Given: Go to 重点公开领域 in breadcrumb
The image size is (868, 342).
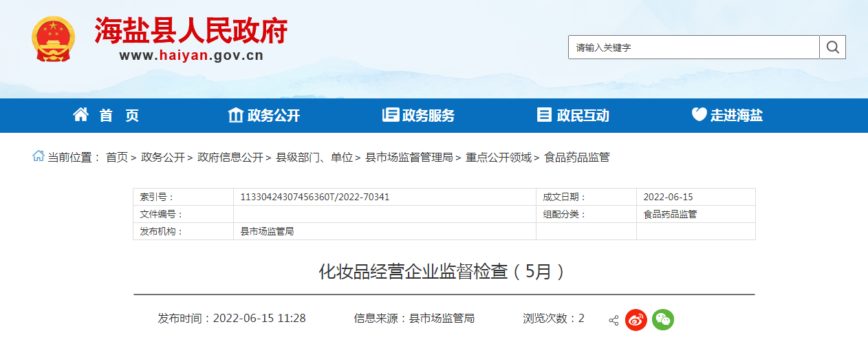Looking at the screenshot, I should [x=499, y=158].
